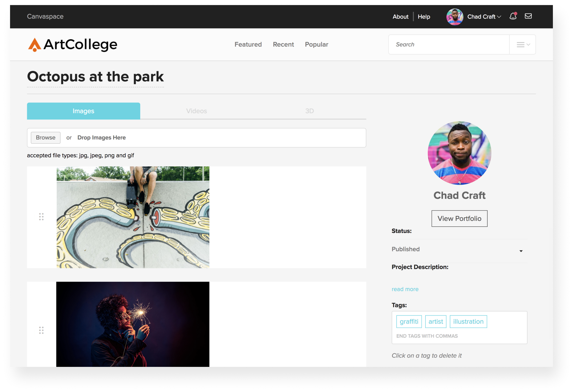Viewport: 573px width, 392px height.
Task: Click Chad Craft's large profile photo
Action: coord(459,153)
